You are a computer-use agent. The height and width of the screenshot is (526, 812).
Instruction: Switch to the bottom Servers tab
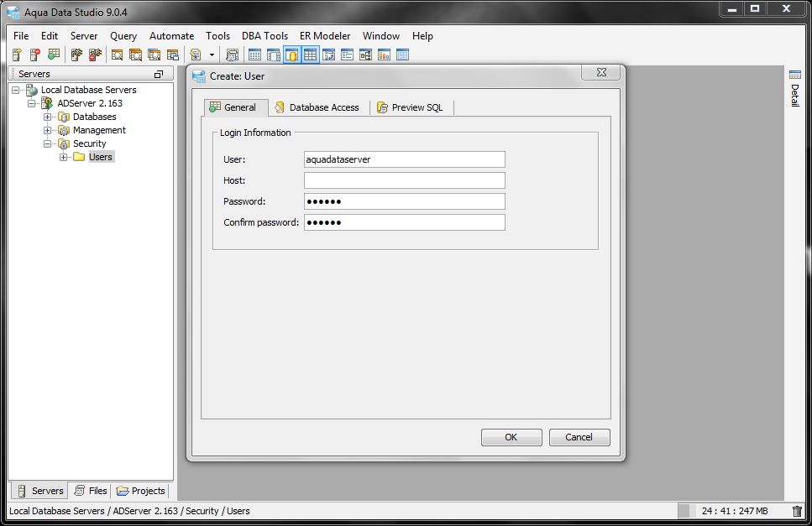pos(40,490)
